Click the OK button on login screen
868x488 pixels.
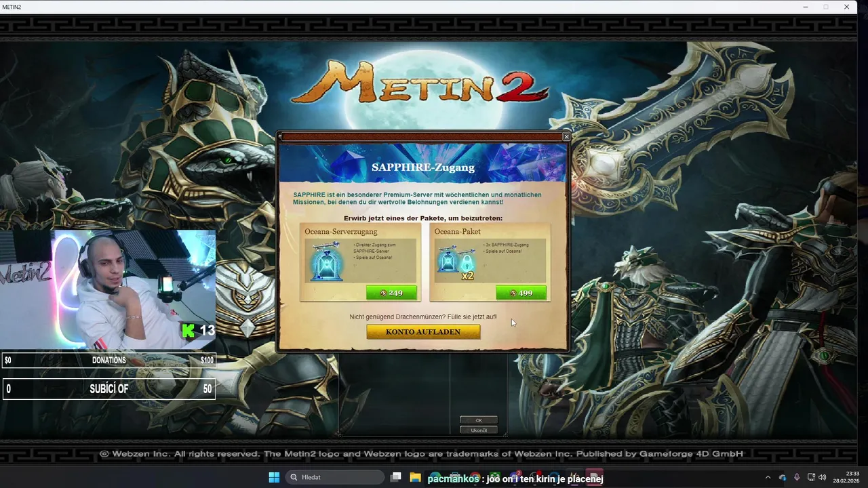tap(479, 420)
